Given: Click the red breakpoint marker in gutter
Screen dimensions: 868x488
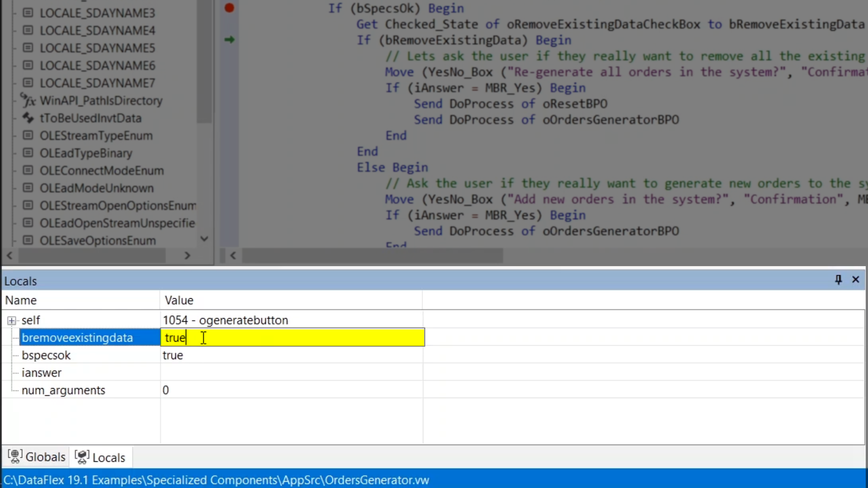Looking at the screenshot, I should point(229,8).
